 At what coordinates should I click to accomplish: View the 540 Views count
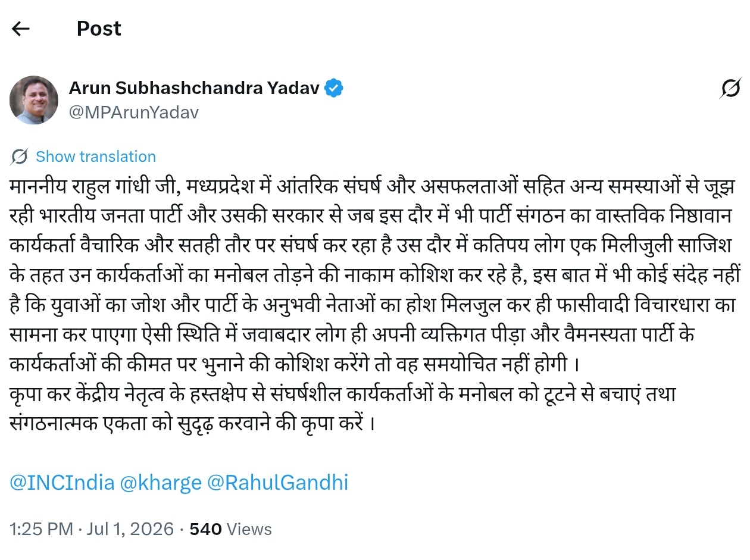click(230, 529)
